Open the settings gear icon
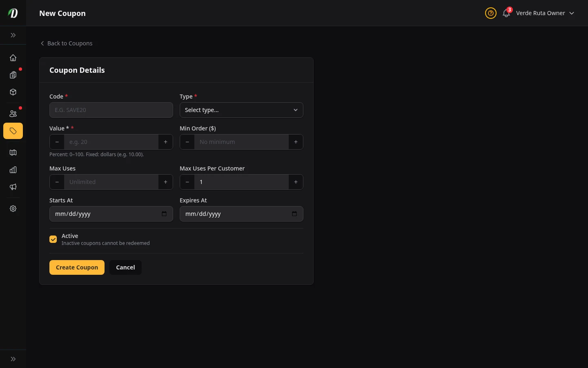 [13, 209]
